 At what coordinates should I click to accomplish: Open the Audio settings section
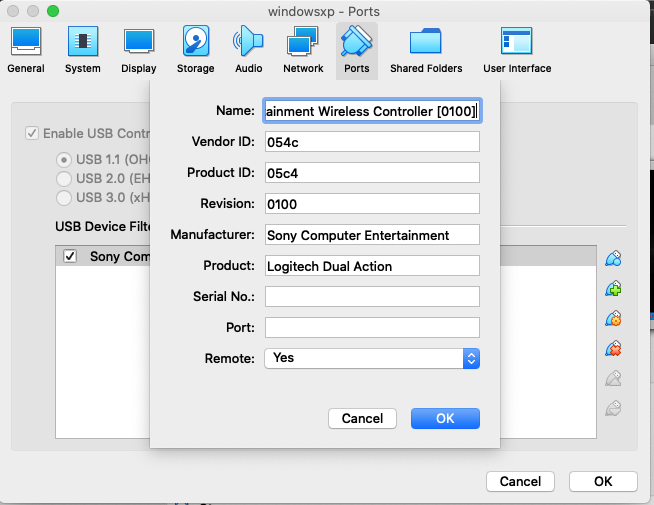point(249,50)
